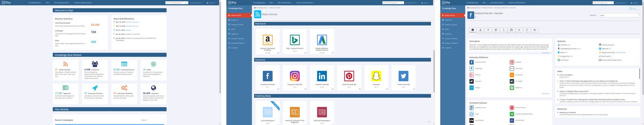Click the Elsy logo on the dashboard screen
The image size is (644, 125).
pos(6,2)
